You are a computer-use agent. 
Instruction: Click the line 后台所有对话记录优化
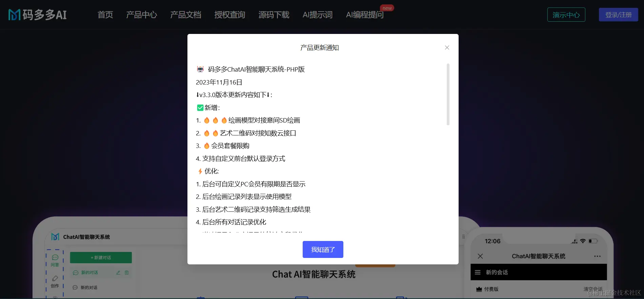point(231,222)
